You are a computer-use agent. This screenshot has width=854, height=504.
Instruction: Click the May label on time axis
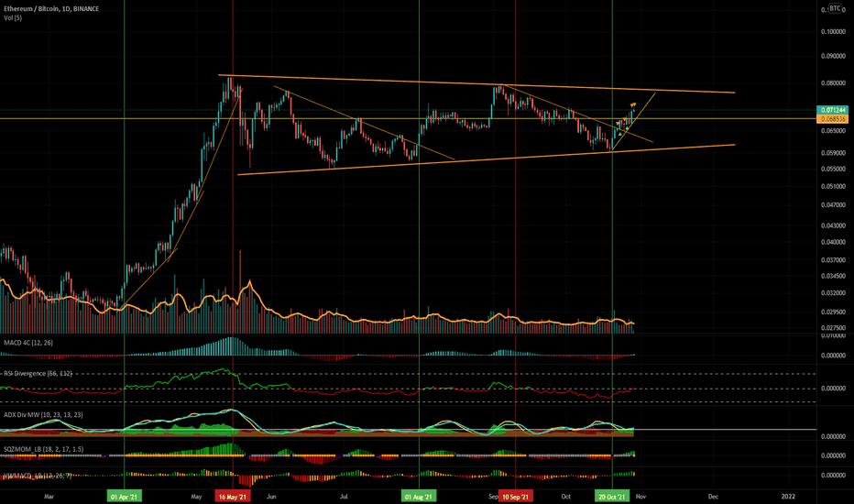(x=197, y=497)
